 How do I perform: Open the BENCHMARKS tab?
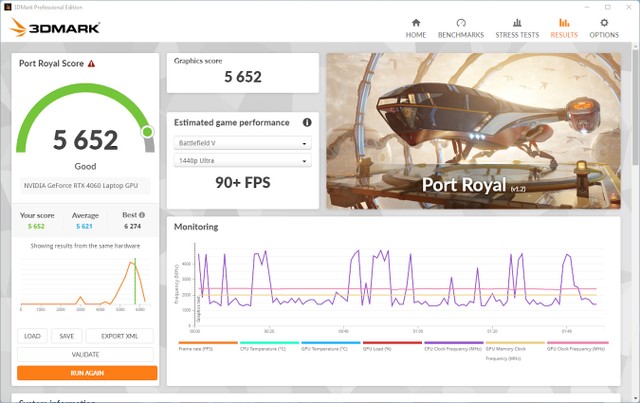tap(461, 28)
